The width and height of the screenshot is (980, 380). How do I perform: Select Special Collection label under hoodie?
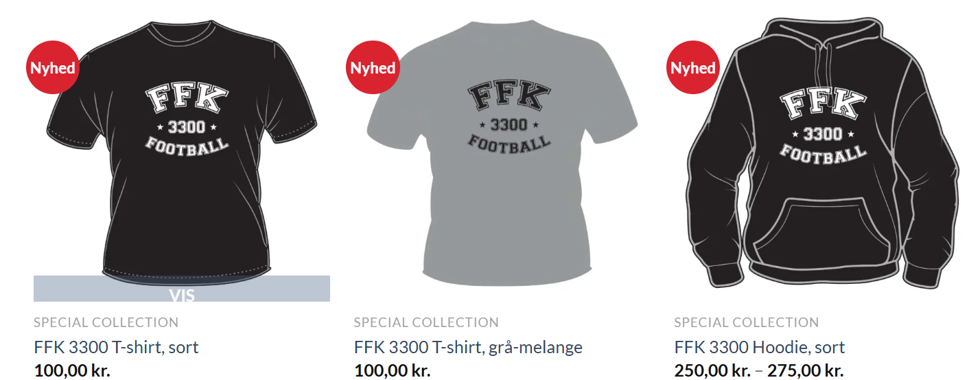coord(747,322)
